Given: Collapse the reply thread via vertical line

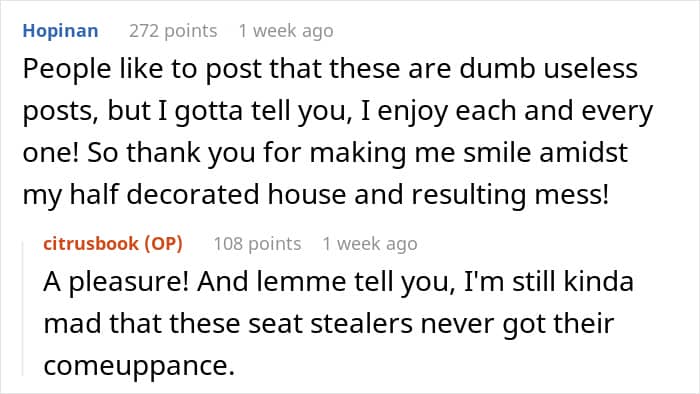Looking at the screenshot, I should [23, 308].
